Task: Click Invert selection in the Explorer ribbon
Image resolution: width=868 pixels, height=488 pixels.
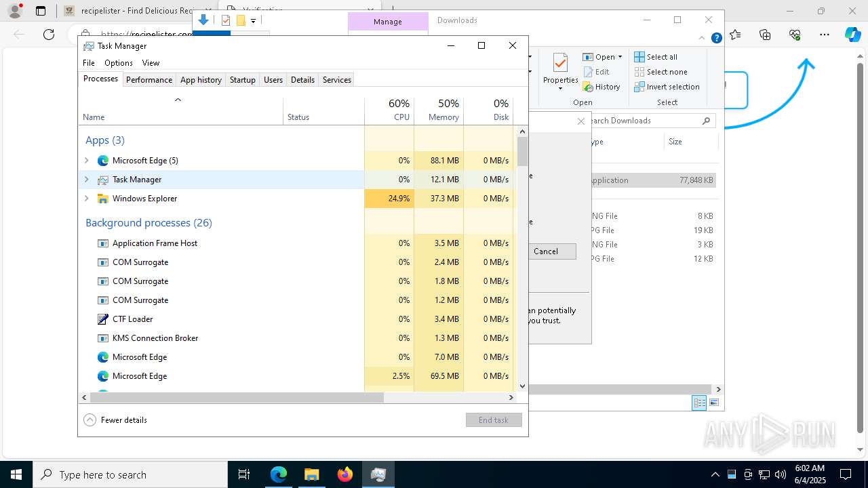Action: [667, 87]
